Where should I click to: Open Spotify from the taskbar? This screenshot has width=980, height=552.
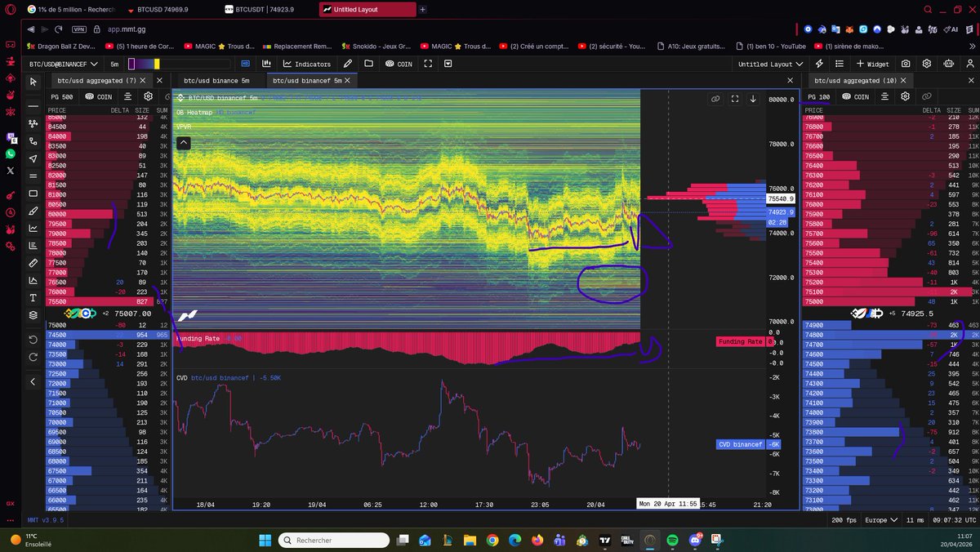pyautogui.click(x=672, y=540)
